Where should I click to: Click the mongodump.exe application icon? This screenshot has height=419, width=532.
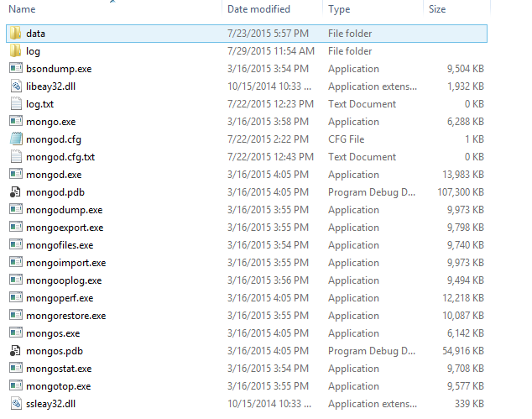point(16,210)
